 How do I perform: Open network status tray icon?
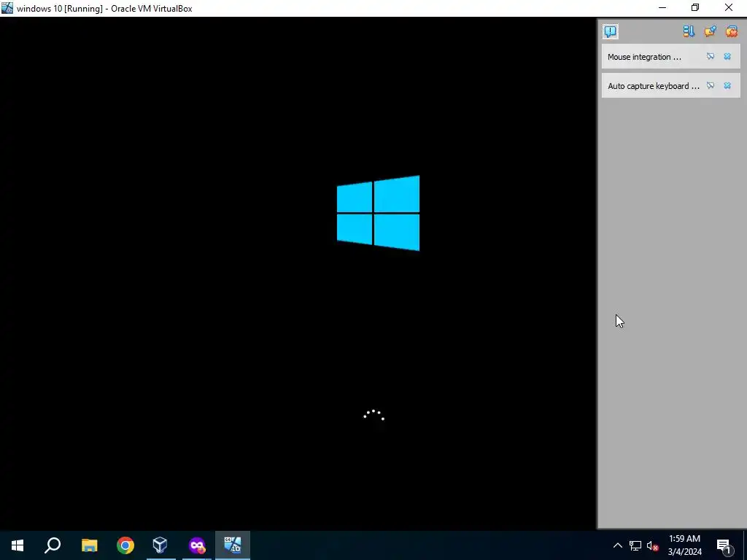click(635, 545)
